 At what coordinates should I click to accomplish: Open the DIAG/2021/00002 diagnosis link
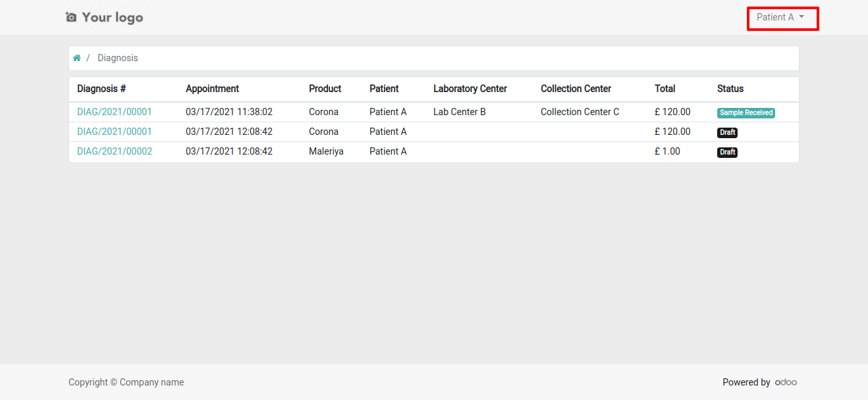tap(115, 151)
